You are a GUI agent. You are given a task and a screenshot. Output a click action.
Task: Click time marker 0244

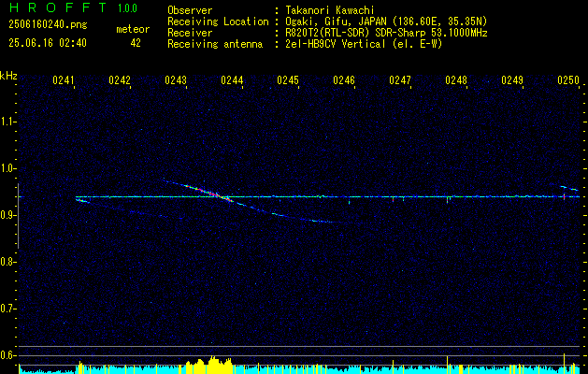click(x=232, y=80)
